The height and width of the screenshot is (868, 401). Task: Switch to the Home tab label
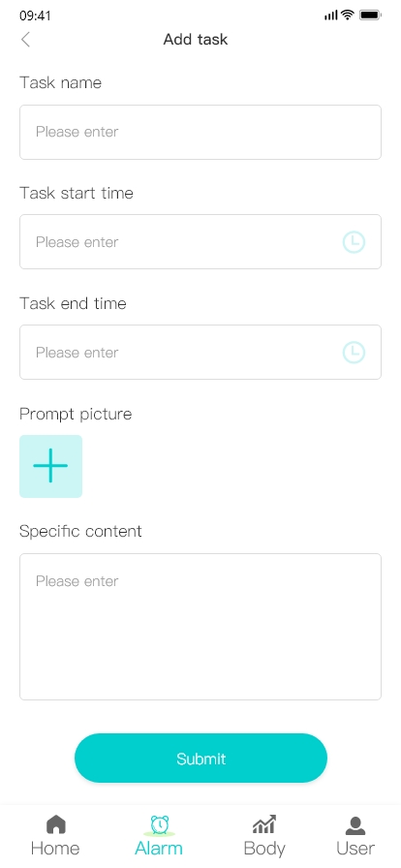click(55, 848)
